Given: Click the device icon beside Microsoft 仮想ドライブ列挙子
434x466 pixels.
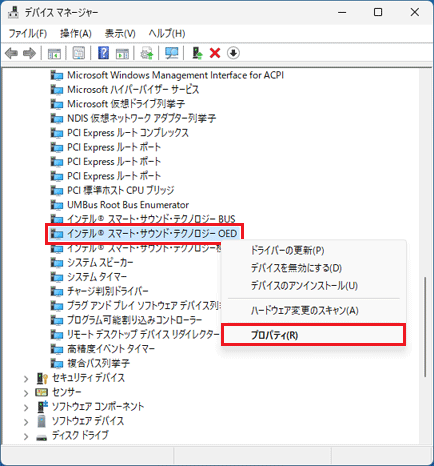Looking at the screenshot, I should (x=57, y=104).
